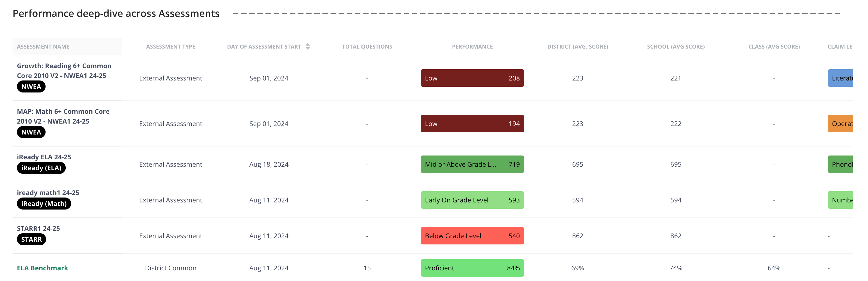Click the iReady ELA 24-25 assessment name
868x281 pixels.
[x=44, y=157]
